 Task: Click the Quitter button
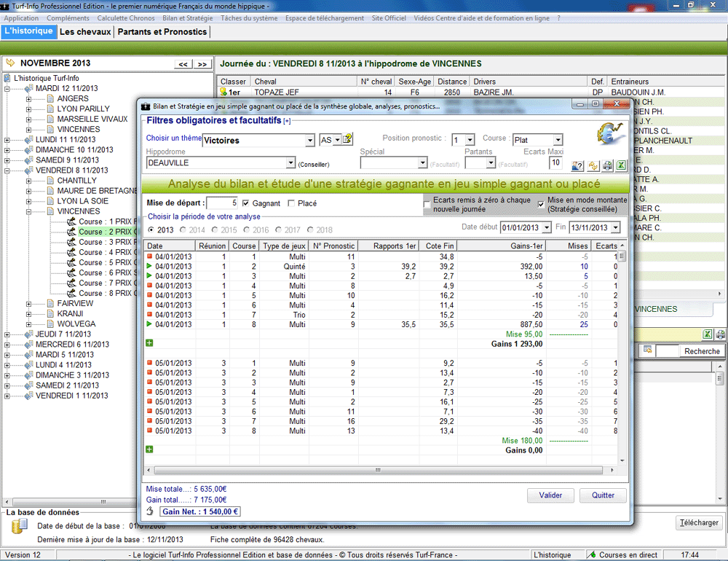pos(603,495)
